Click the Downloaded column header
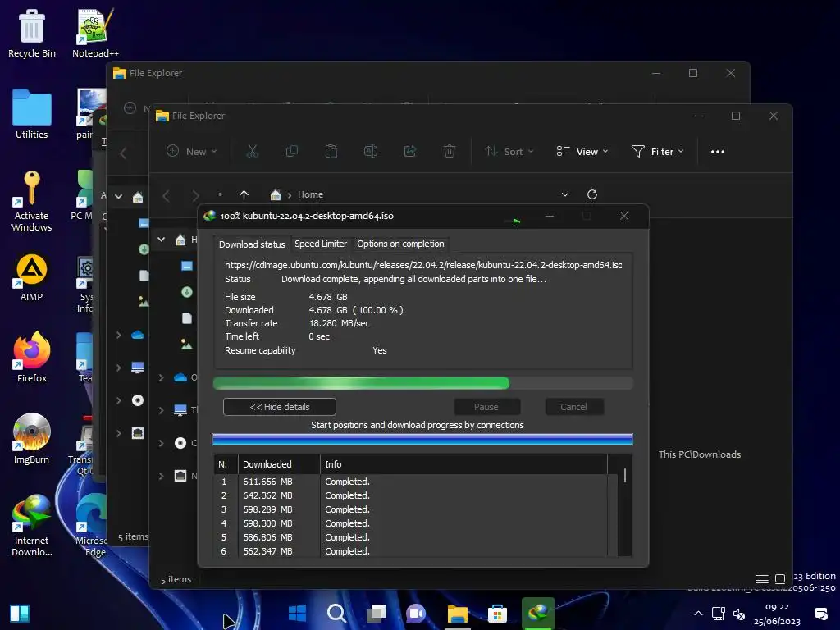This screenshot has width=840, height=630. pos(279,464)
